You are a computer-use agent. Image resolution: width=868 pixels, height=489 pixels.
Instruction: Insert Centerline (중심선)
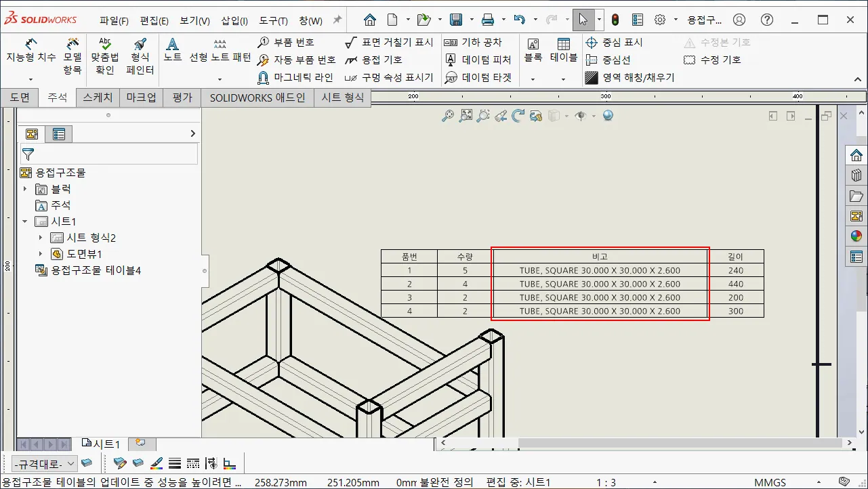[608, 60]
